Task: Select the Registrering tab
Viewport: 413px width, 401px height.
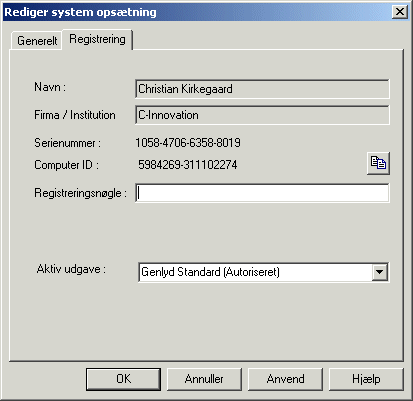Action: 97,39
